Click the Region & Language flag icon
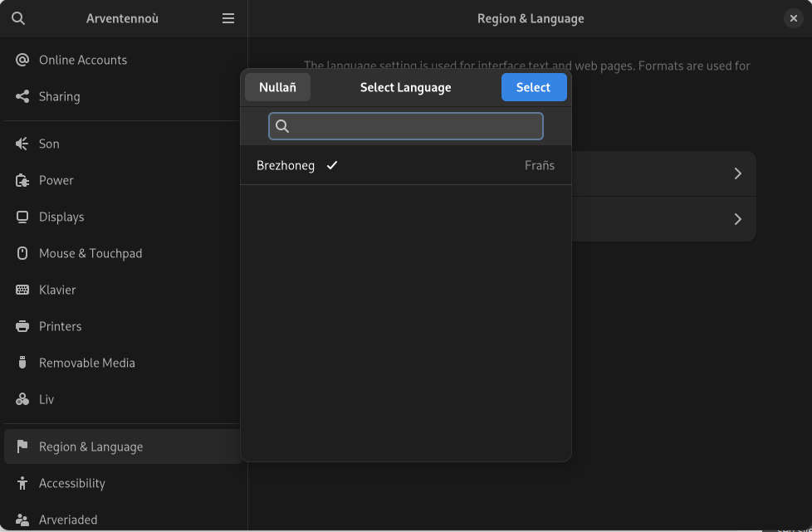The image size is (812, 532). [x=22, y=447]
